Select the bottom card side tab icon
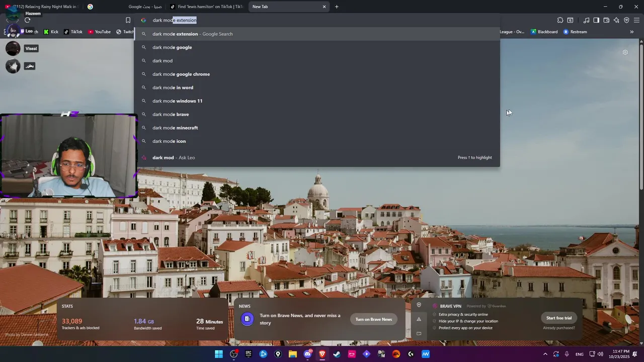The height and width of the screenshot is (362, 644). (x=419, y=333)
